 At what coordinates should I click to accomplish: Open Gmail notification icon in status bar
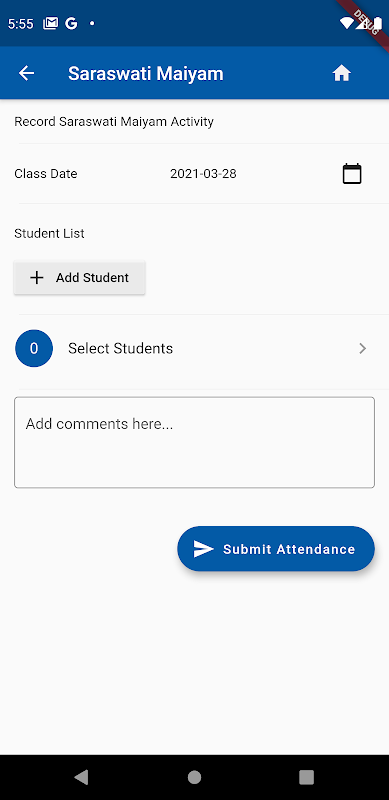pos(51,23)
